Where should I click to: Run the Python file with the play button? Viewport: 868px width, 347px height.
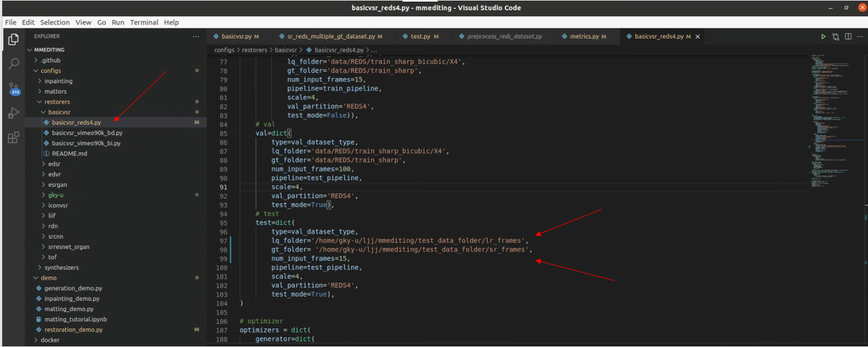click(x=823, y=36)
